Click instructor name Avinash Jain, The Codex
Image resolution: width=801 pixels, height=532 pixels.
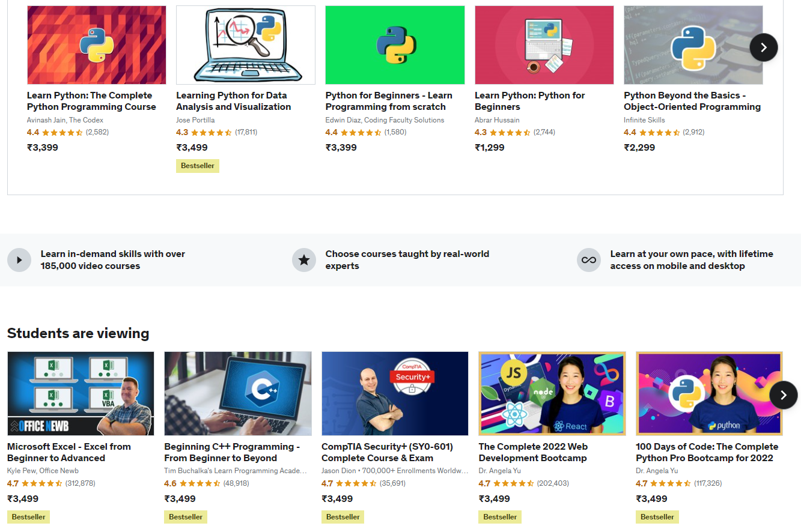point(65,120)
